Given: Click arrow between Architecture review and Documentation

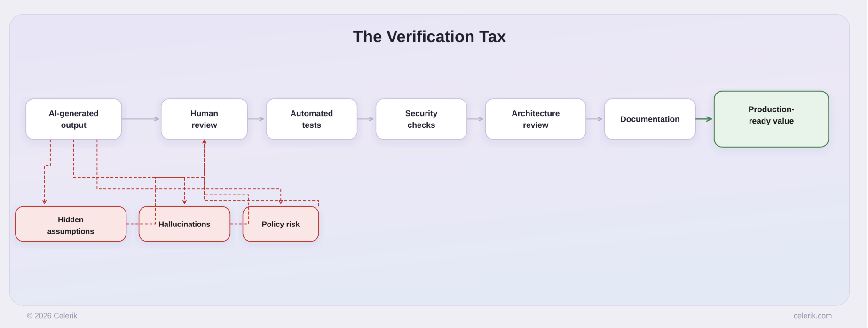Looking at the screenshot, I should [x=594, y=119].
